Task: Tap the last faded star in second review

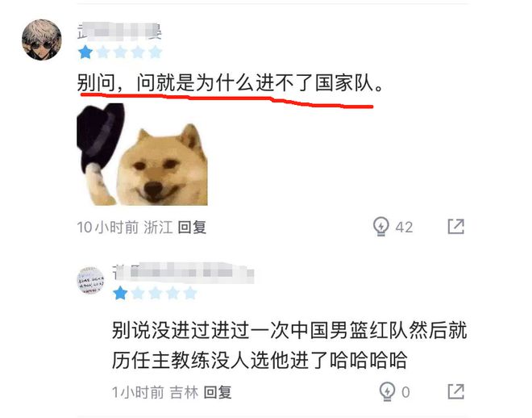Action: pyautogui.click(x=190, y=293)
